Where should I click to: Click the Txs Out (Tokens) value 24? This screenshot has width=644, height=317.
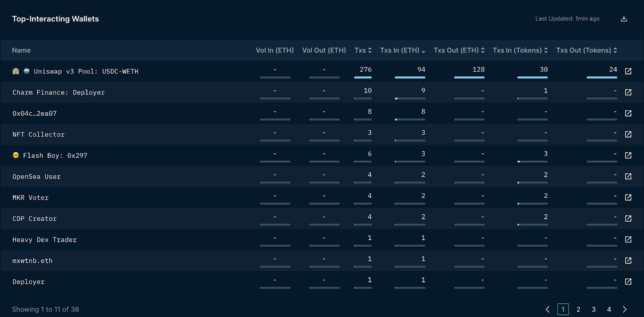[x=613, y=69]
